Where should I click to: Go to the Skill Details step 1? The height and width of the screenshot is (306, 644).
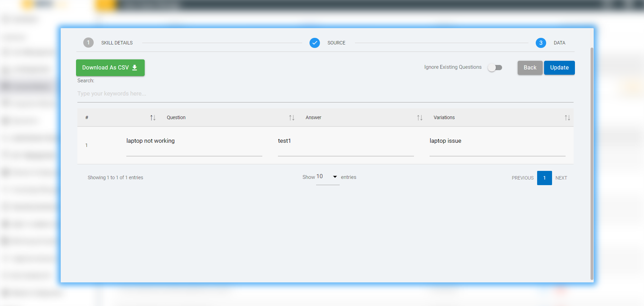point(88,43)
